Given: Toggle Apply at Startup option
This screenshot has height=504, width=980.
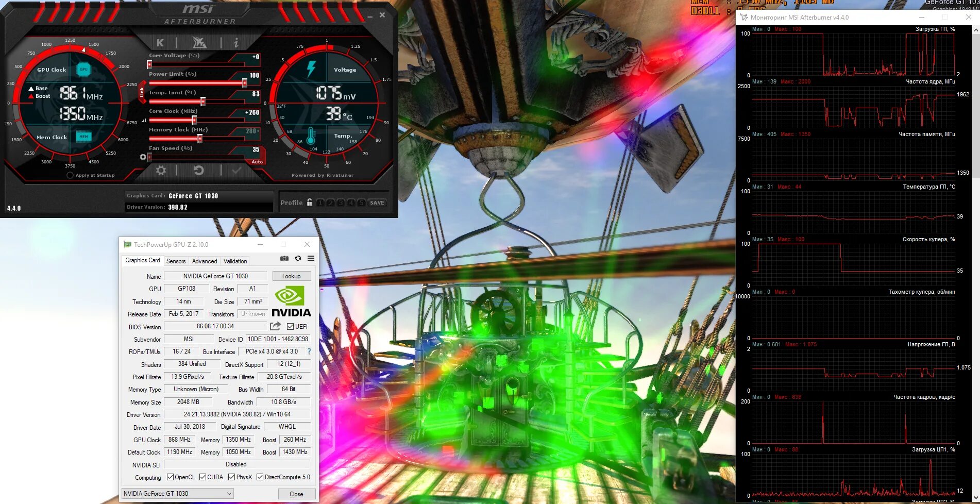Looking at the screenshot, I should [x=70, y=175].
